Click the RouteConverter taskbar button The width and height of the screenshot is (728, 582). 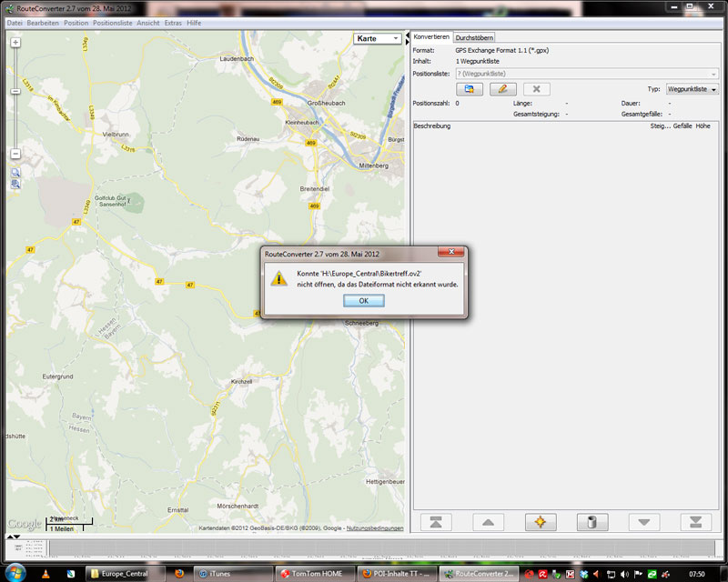pyautogui.click(x=480, y=574)
